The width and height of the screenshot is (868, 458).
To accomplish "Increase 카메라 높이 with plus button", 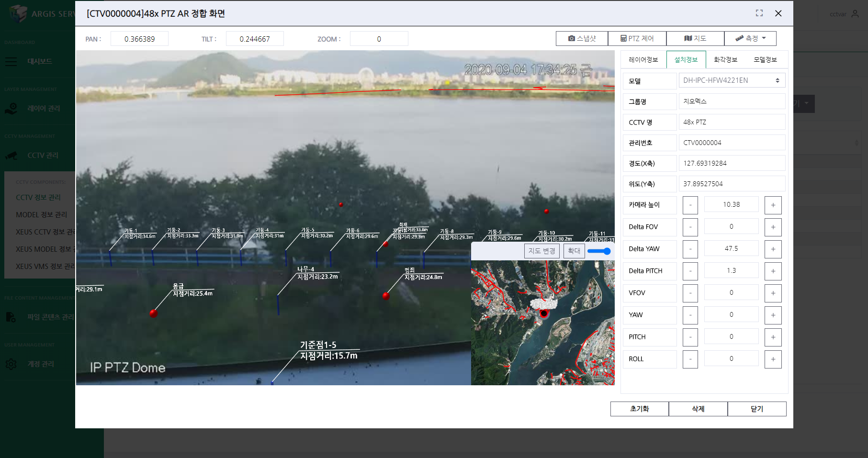I will [x=773, y=205].
